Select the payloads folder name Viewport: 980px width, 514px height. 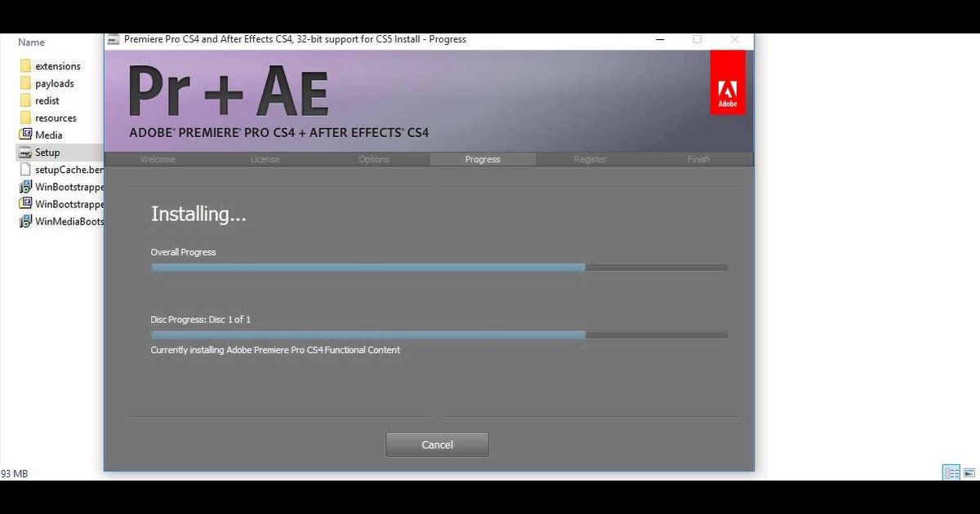tap(55, 83)
